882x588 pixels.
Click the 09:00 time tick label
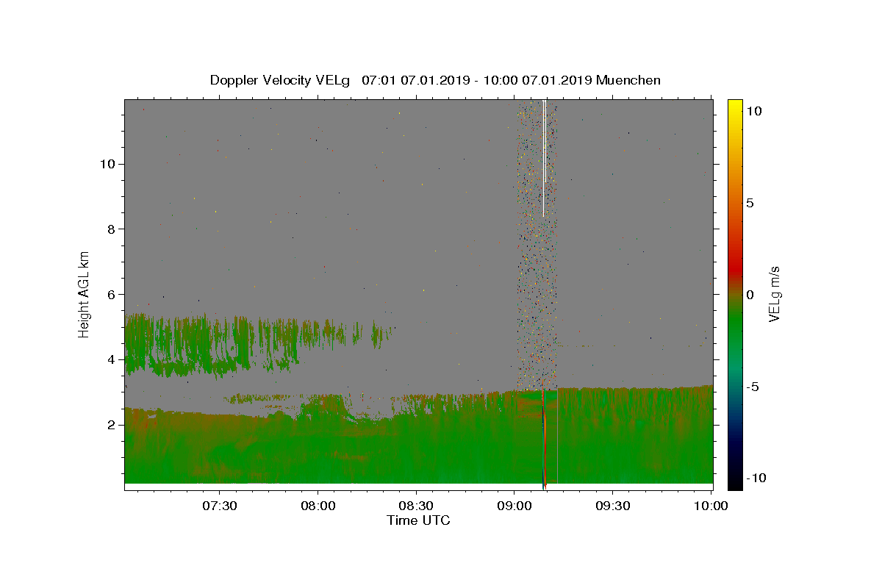(x=514, y=506)
